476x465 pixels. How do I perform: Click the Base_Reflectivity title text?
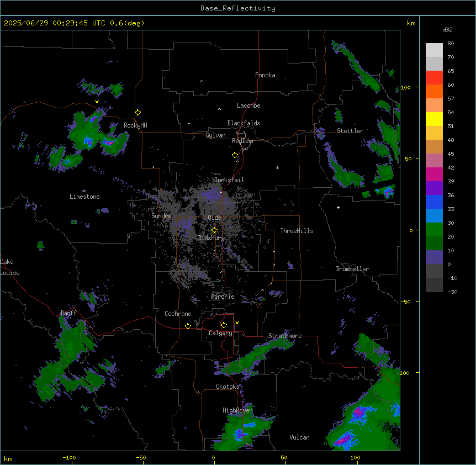click(238, 8)
